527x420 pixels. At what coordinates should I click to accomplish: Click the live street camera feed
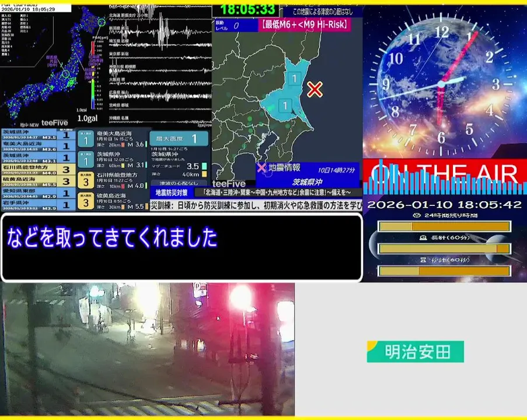coord(148,349)
